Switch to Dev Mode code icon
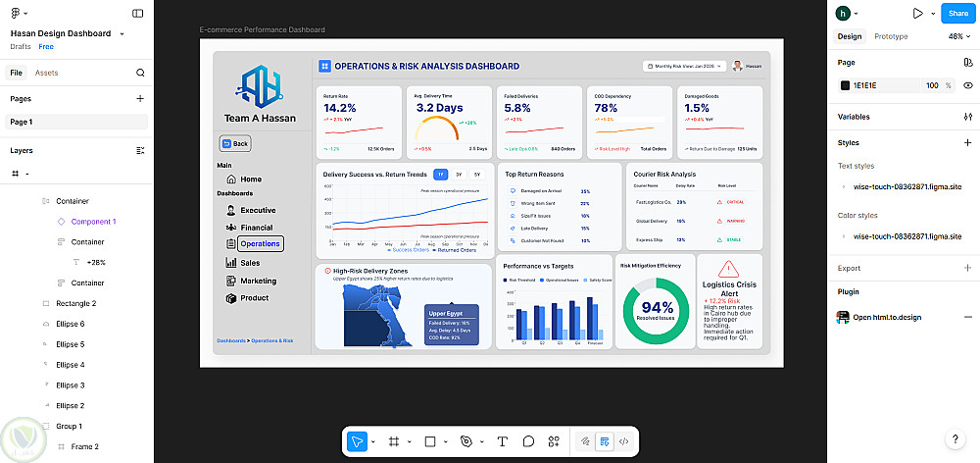The width and height of the screenshot is (980, 463). pyautogui.click(x=623, y=441)
